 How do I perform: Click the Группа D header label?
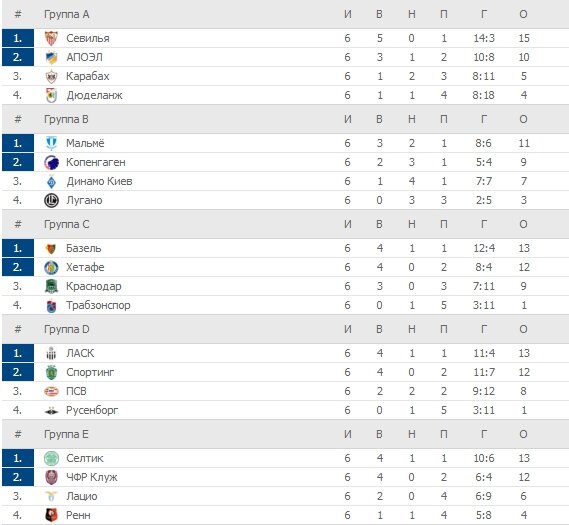67,329
